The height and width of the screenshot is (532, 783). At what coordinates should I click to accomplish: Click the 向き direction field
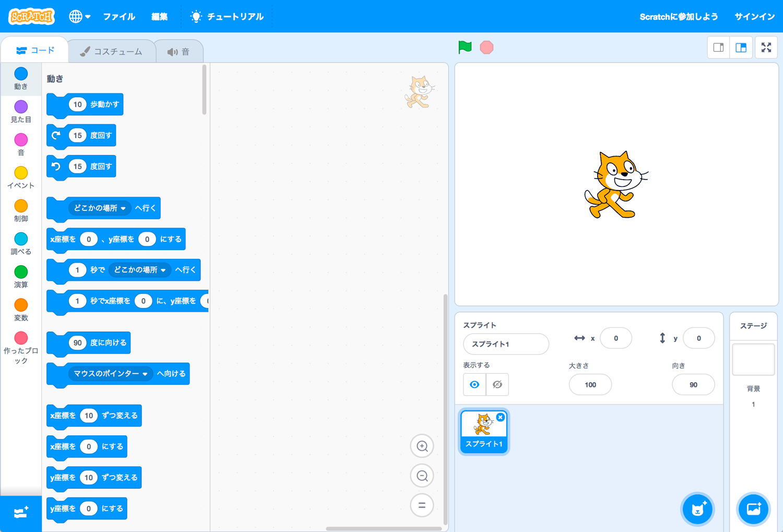click(693, 385)
